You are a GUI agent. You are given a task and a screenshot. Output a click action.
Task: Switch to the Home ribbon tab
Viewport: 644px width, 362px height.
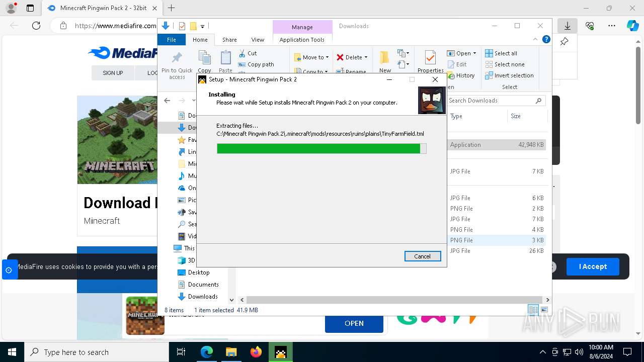pyautogui.click(x=200, y=40)
